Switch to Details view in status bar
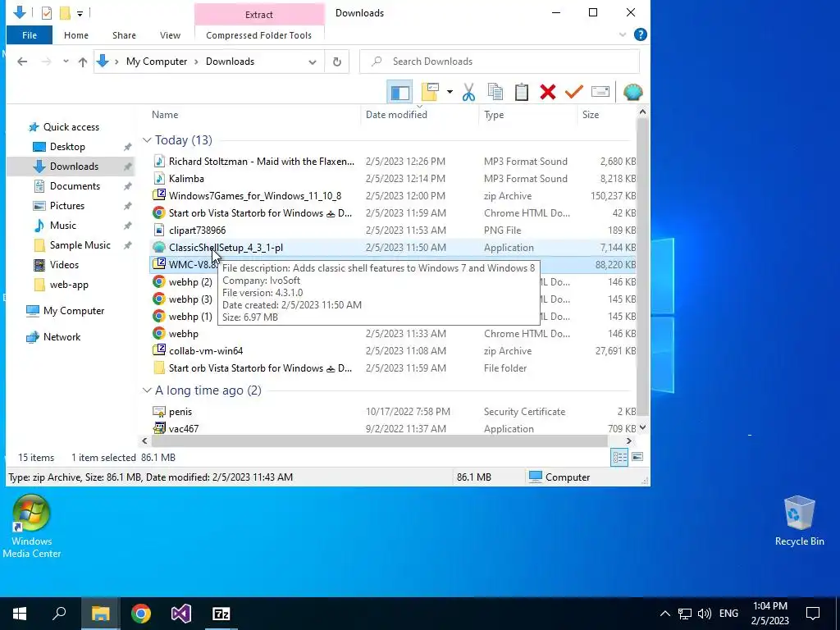Image resolution: width=840 pixels, height=630 pixels. (x=619, y=457)
